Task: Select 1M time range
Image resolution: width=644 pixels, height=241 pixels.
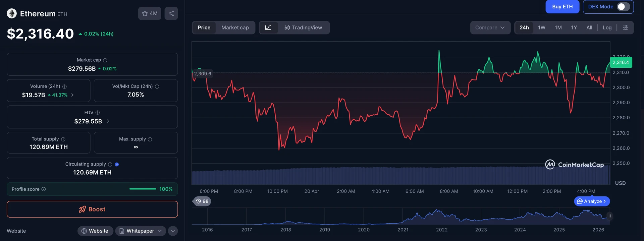Action: [558, 27]
